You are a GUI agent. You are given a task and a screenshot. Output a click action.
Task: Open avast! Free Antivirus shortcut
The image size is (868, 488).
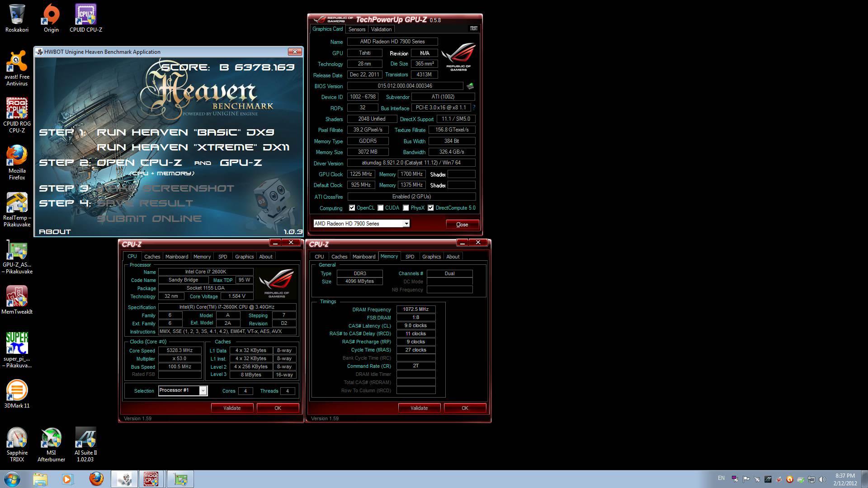coord(17,69)
